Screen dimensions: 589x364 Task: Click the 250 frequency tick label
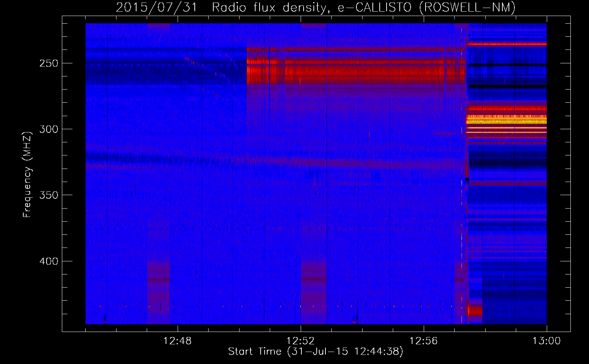click(x=49, y=63)
